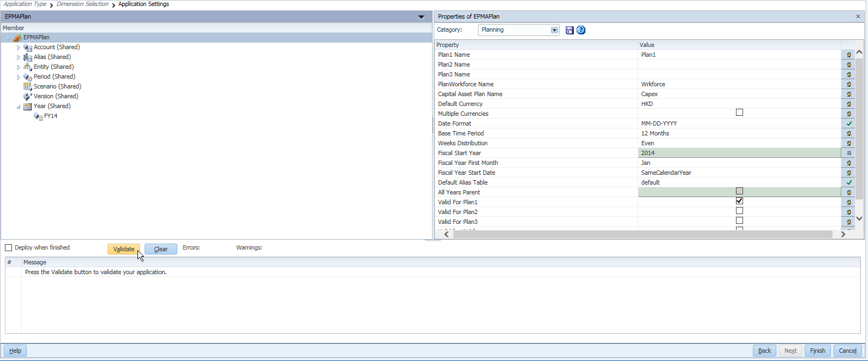Click the Back button
The height and width of the screenshot is (361, 868).
(x=765, y=351)
